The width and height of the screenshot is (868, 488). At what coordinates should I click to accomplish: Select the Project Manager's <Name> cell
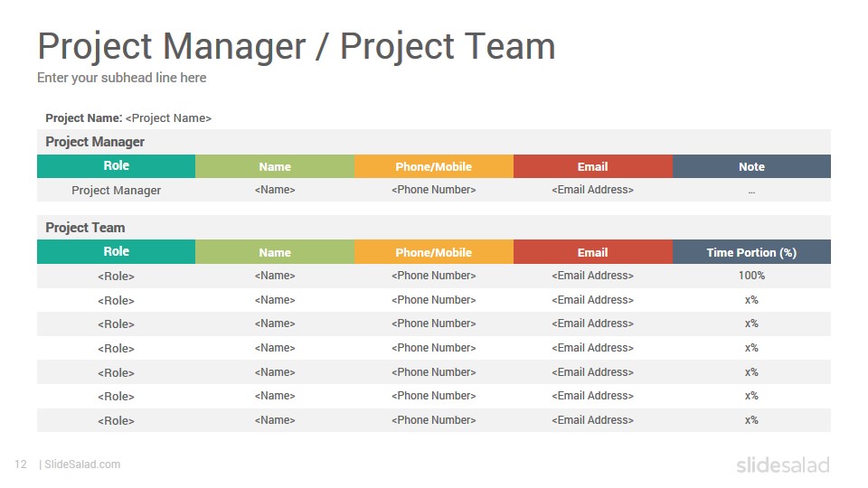[x=275, y=190]
